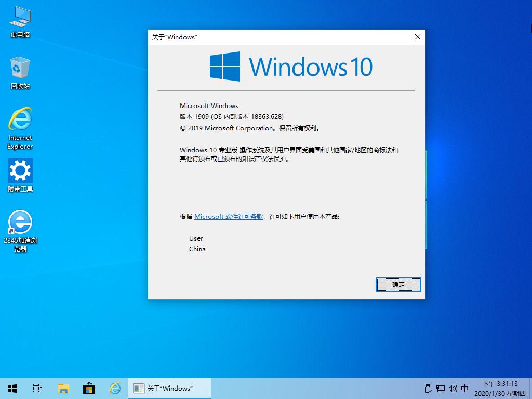Open the 此电脑 desktop icon
Image resolution: width=532 pixels, height=399 pixels.
[x=20, y=22]
